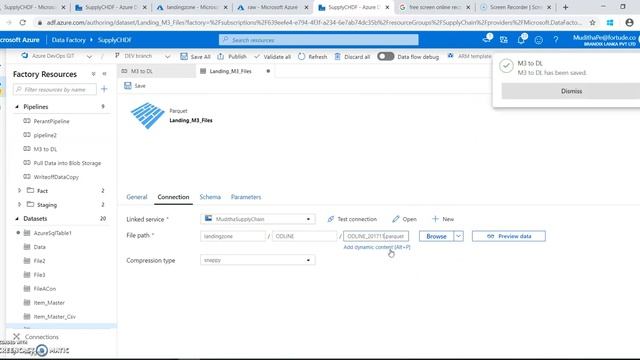640x360 pixels.
Task: Open the help question mark icon
Action: click(x=556, y=40)
